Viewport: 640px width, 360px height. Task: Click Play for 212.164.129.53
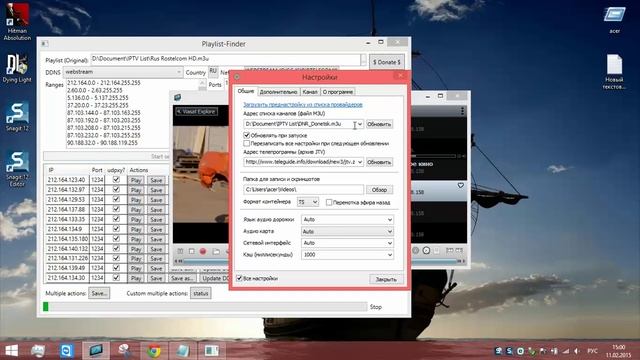point(136,200)
